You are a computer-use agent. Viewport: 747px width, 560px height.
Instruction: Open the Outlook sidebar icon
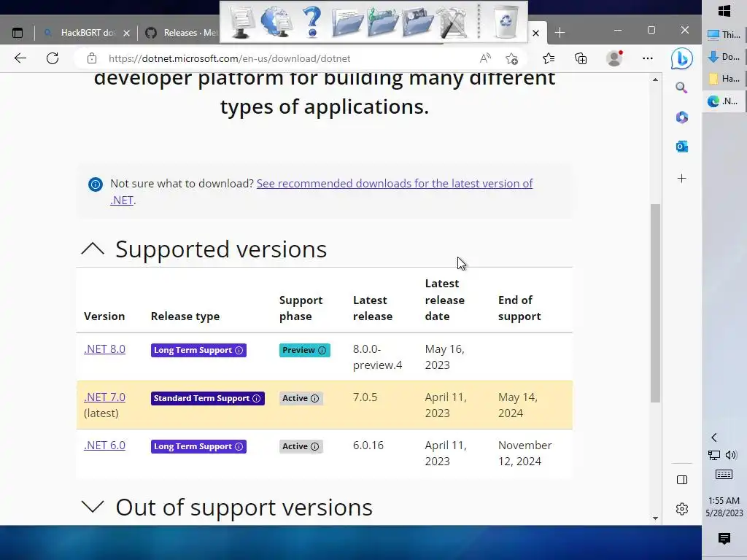(x=682, y=147)
